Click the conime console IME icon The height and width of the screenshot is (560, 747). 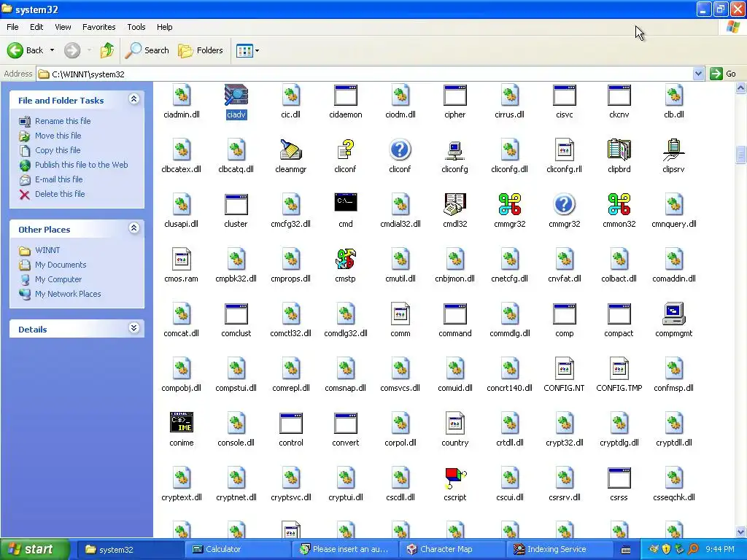(x=182, y=424)
